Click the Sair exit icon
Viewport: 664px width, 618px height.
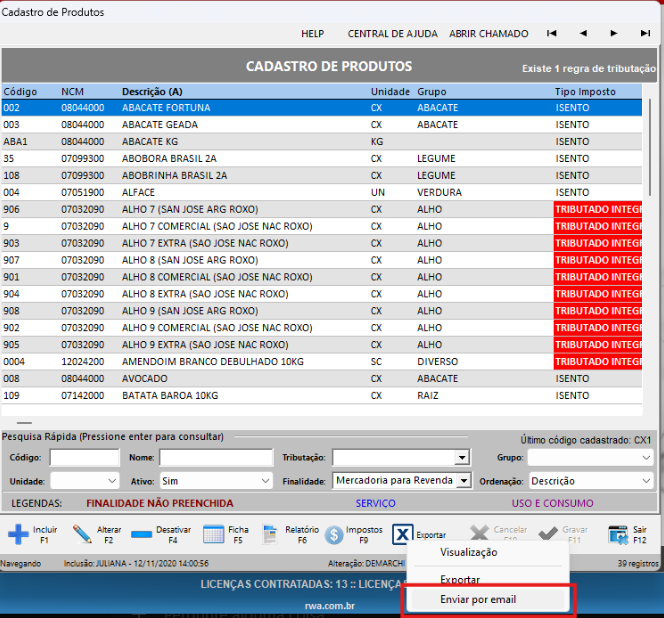click(618, 533)
